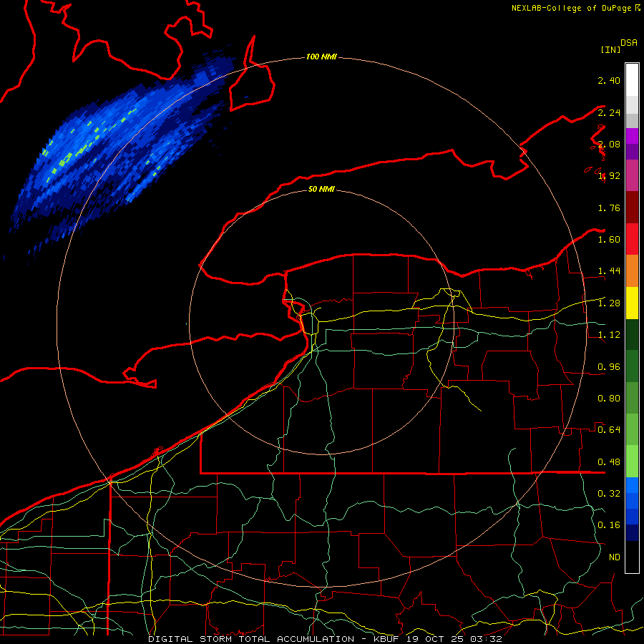Click the 0.64 legend value

coord(609,430)
